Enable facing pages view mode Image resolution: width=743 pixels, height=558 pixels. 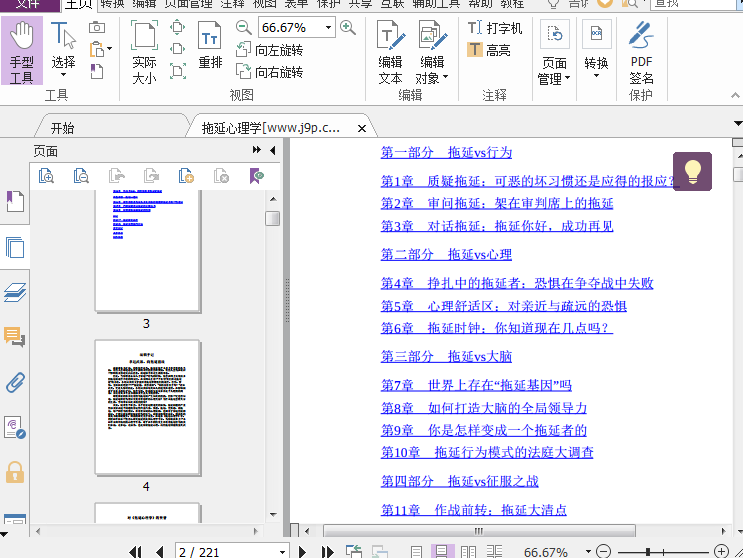pos(468,551)
